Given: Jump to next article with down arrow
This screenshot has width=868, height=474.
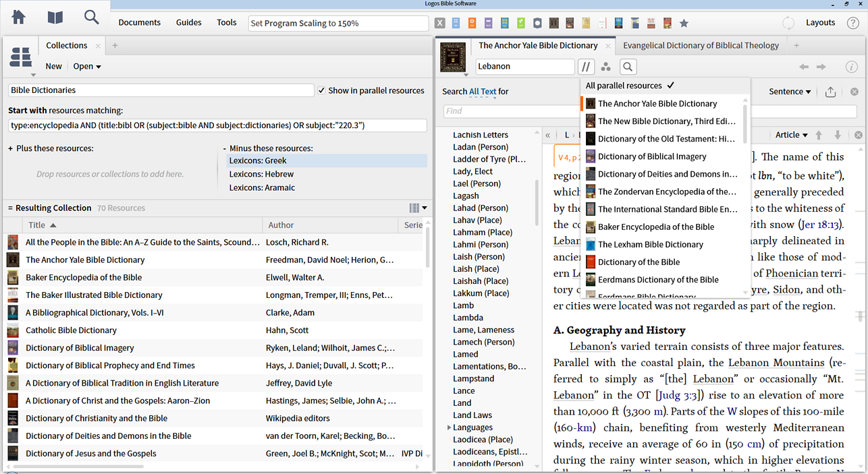Looking at the screenshot, I should [838, 135].
